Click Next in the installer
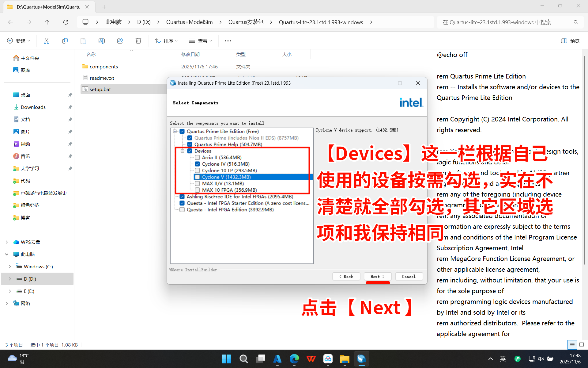This screenshot has height=368, width=588. (378, 277)
